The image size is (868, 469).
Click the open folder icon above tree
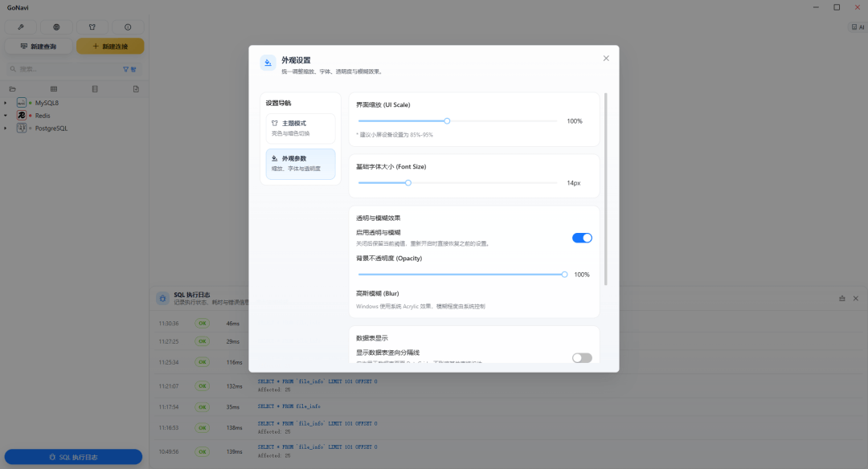12,89
